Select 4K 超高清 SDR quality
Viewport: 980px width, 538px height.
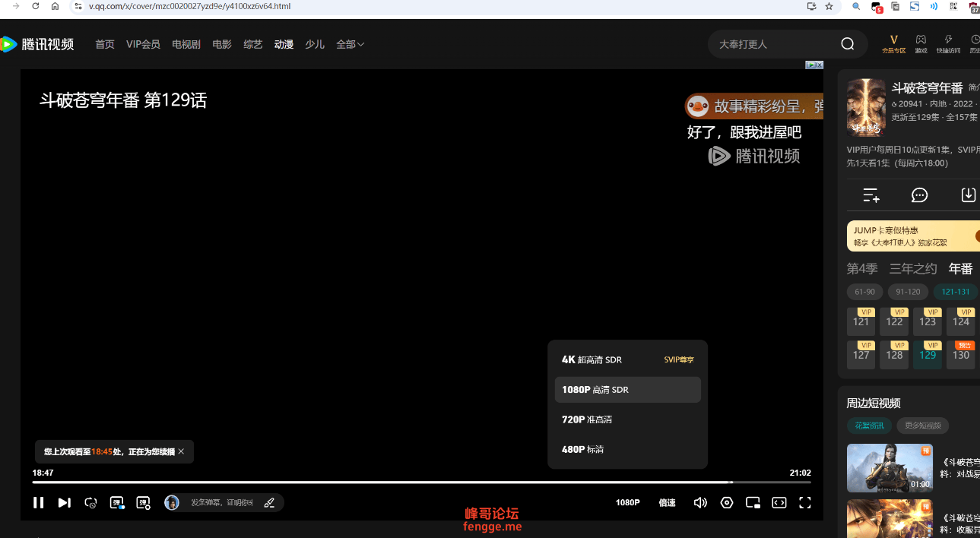628,359
